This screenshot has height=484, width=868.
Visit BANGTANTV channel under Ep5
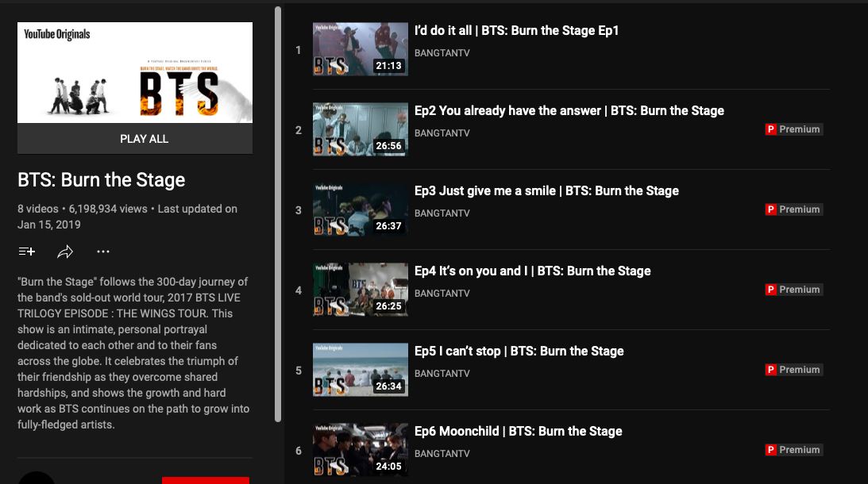coord(442,374)
